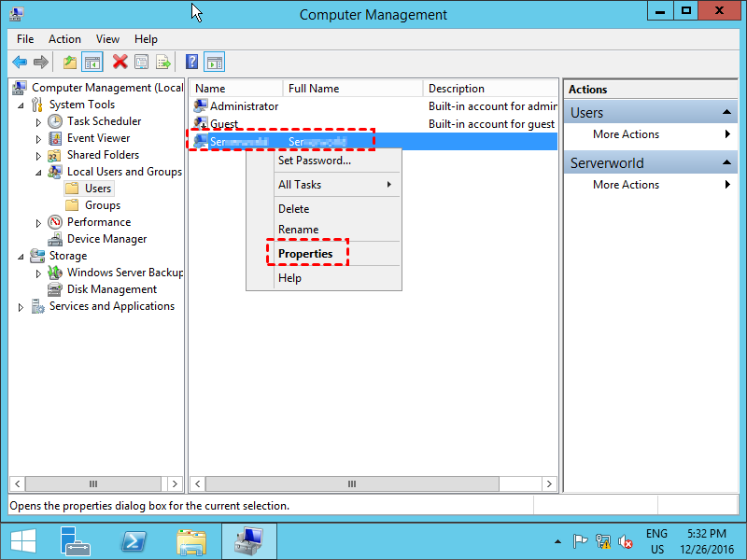Expand the Services and Applications node
This screenshot has height=560, width=747.
tap(21, 307)
